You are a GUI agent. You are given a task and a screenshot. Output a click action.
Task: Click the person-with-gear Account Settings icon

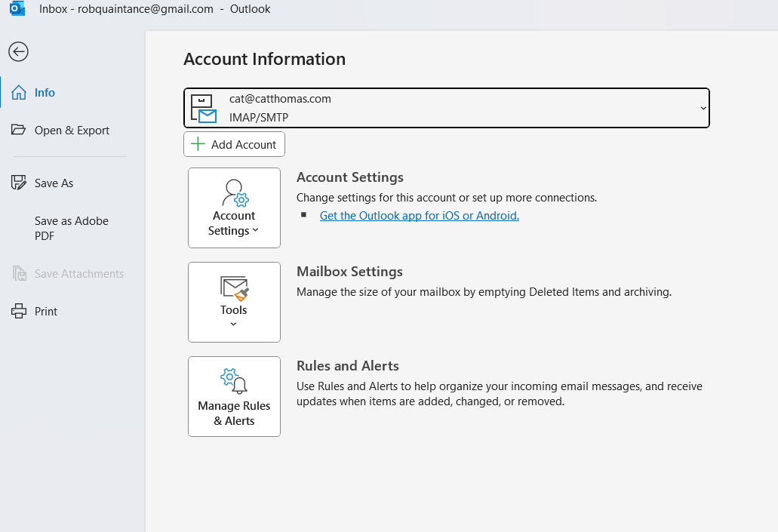point(235,193)
